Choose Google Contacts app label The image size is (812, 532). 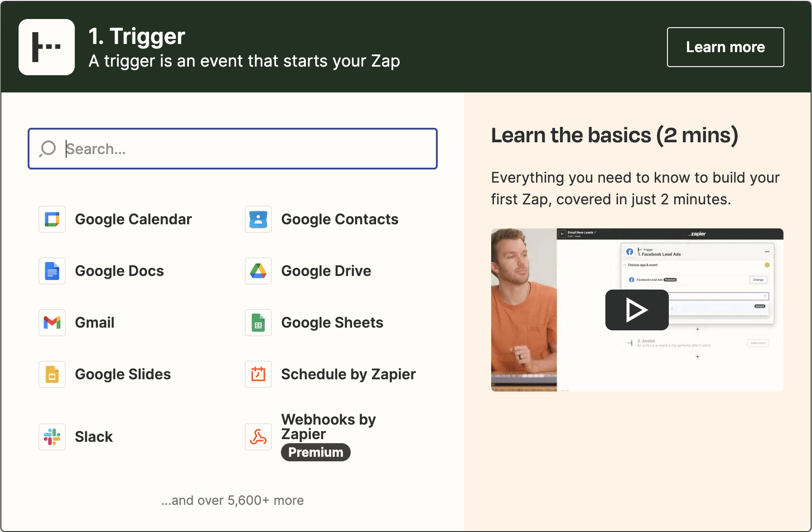340,219
